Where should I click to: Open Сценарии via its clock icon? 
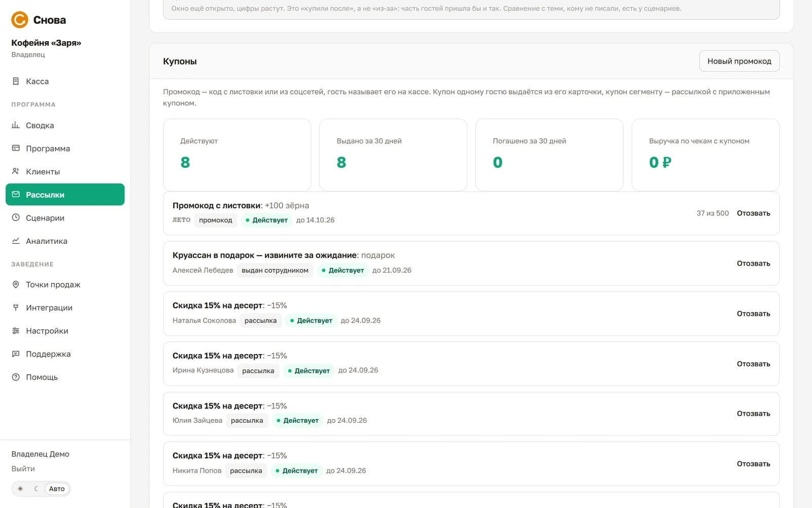16,218
